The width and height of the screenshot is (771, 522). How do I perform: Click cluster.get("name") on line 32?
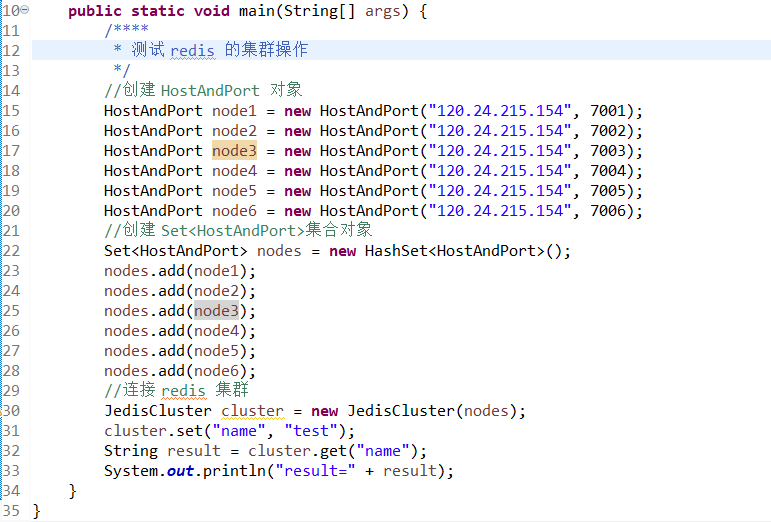333,451
